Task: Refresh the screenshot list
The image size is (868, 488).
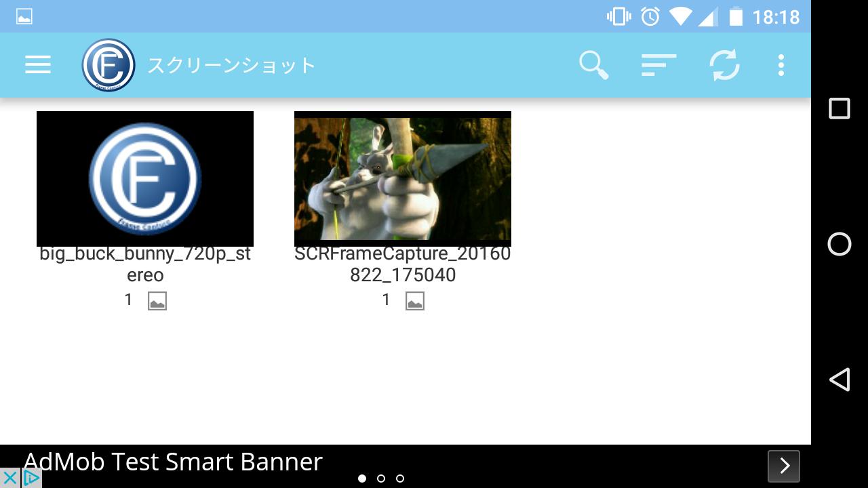Action: click(724, 65)
